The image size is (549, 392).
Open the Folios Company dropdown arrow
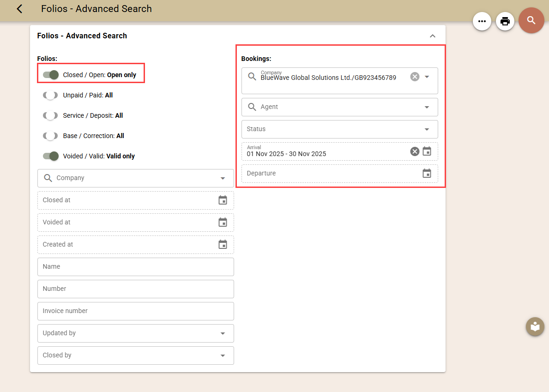pyautogui.click(x=223, y=178)
